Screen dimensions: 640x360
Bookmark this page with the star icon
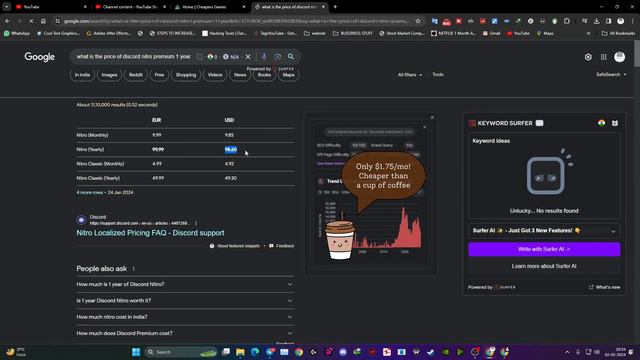coord(418,21)
